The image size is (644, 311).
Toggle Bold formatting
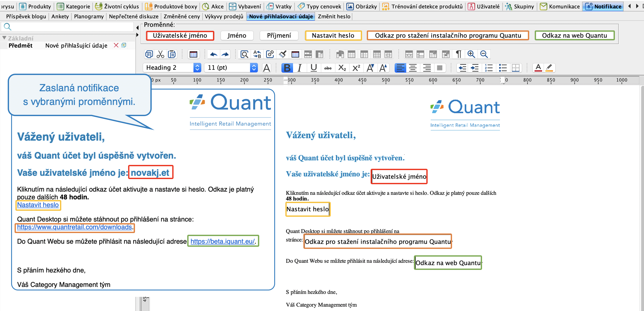coord(287,68)
